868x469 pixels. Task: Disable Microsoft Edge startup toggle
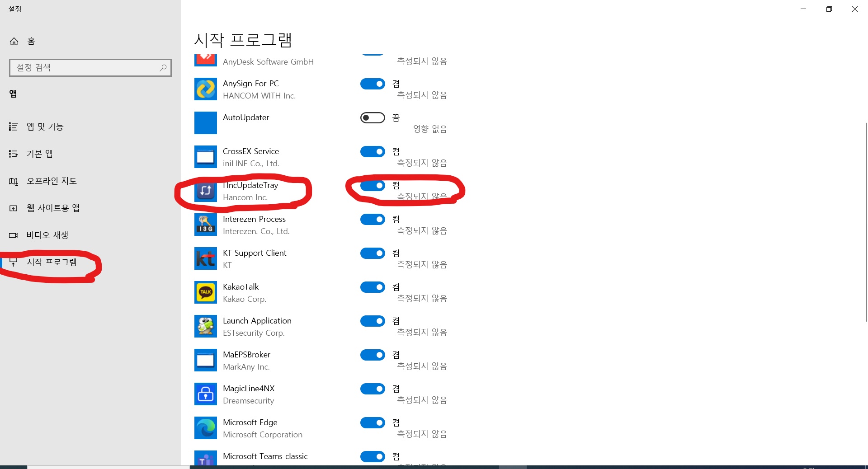(373, 422)
